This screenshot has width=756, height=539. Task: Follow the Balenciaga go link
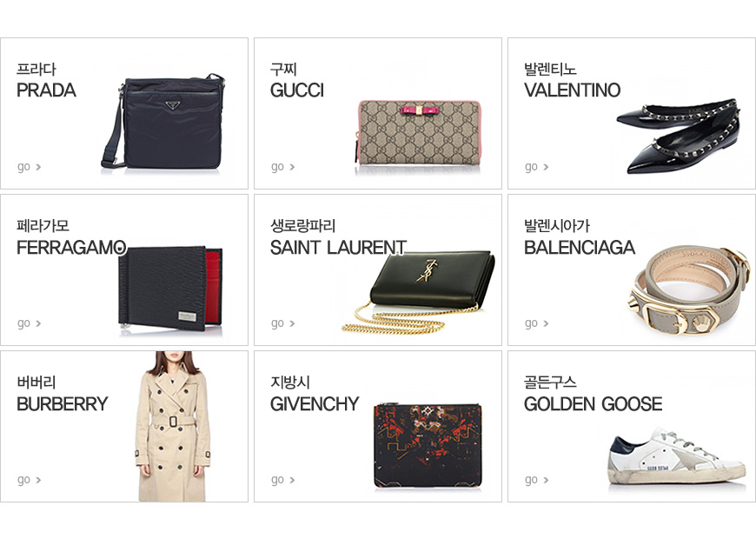click(537, 323)
